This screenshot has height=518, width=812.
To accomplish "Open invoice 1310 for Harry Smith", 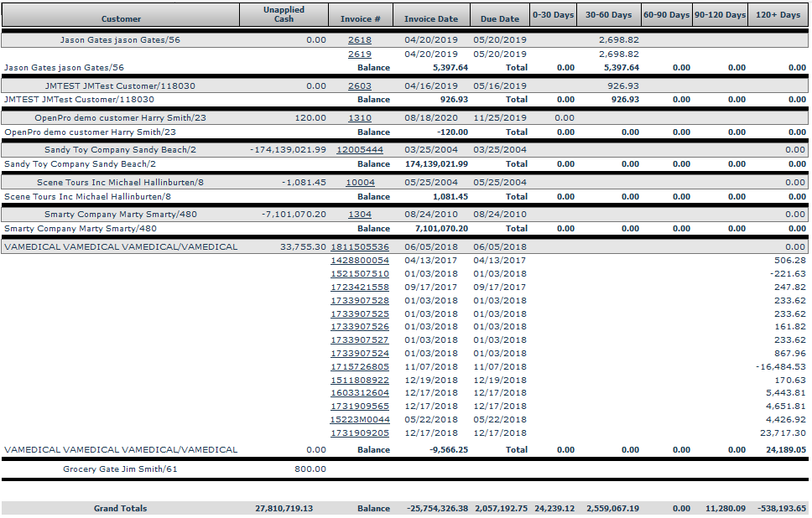I will [x=359, y=118].
